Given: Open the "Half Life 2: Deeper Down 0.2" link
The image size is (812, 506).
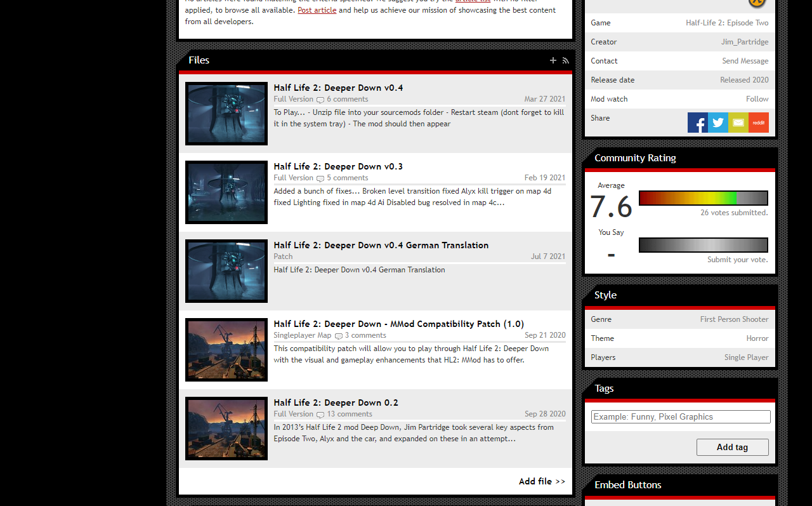Looking at the screenshot, I should click(x=336, y=403).
